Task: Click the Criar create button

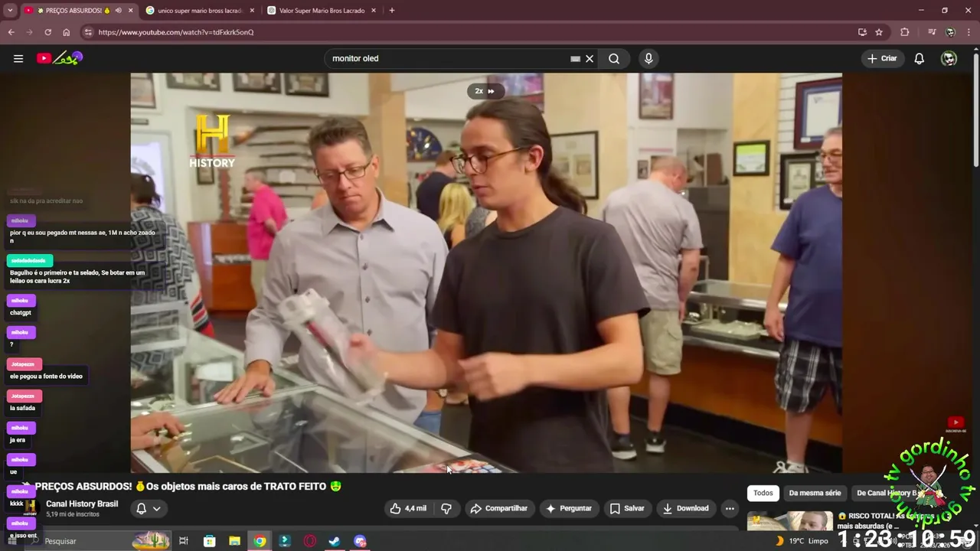Action: point(882,58)
